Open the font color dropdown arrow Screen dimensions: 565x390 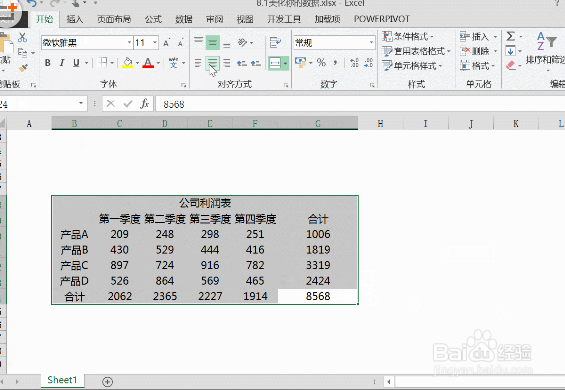pyautogui.click(x=158, y=63)
